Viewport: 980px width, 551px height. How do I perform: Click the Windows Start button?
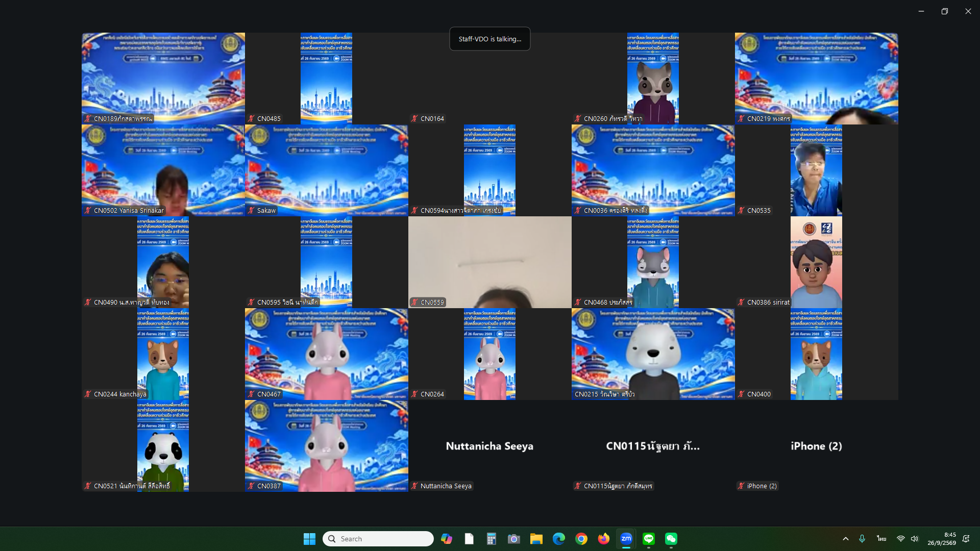tap(309, 539)
